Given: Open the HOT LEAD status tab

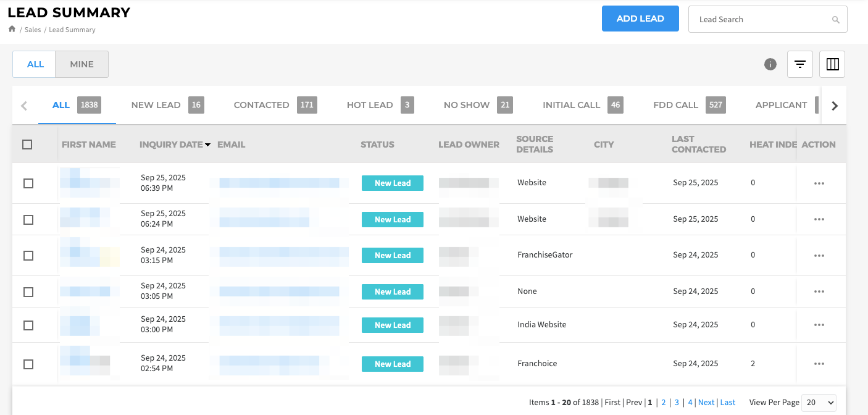Looking at the screenshot, I should (380, 105).
